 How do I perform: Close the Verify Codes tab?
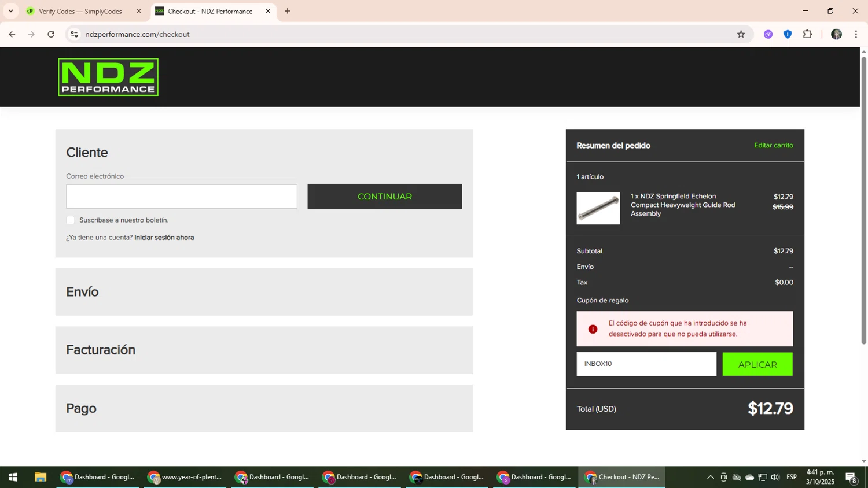139,11
